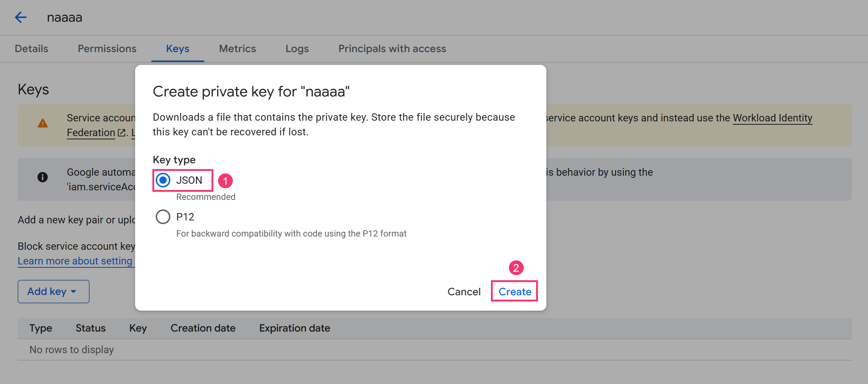Screen dimensions: 868x384
Task: Expand the Add key dropdown
Action: (x=54, y=292)
